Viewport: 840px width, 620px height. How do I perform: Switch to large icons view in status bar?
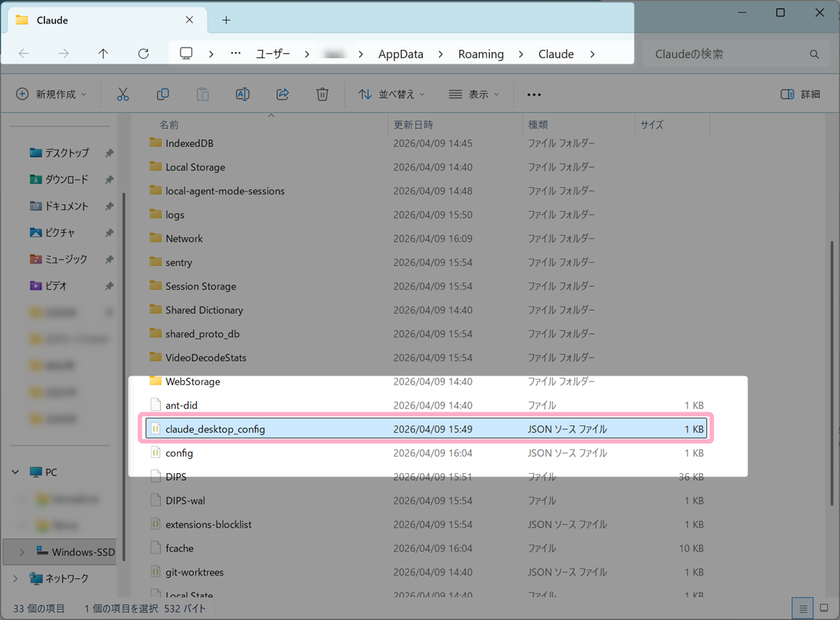[823, 608]
